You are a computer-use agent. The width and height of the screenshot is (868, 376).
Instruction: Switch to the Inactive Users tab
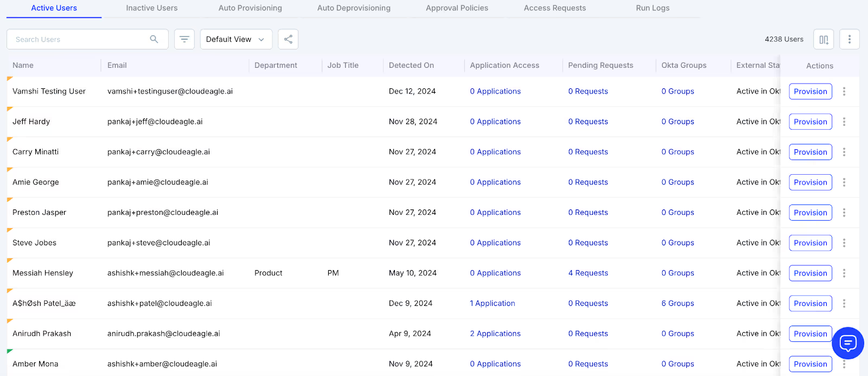[x=152, y=8]
